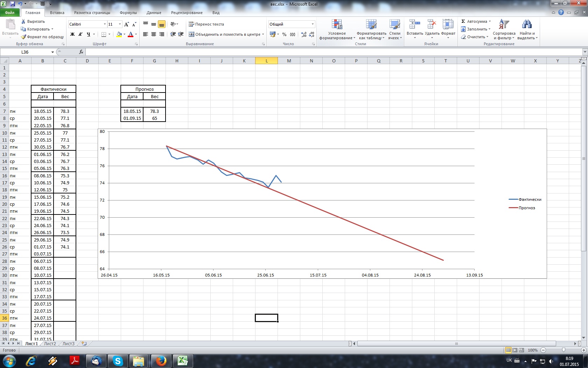Click the Percent Style icon
The image size is (588, 368).
284,34
